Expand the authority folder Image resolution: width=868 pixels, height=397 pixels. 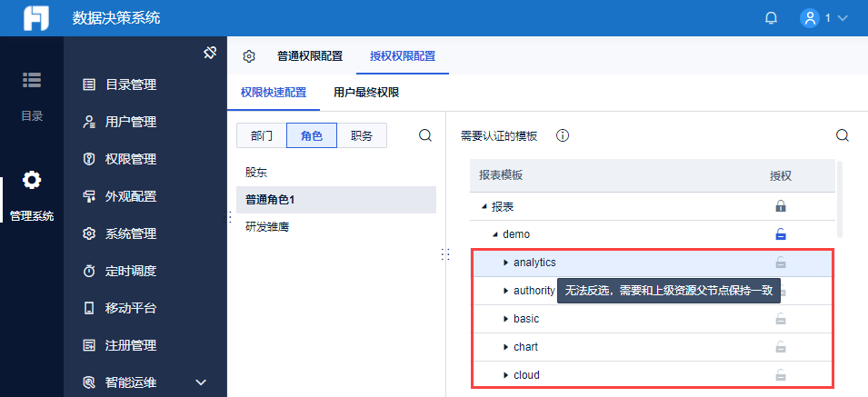coord(505,291)
